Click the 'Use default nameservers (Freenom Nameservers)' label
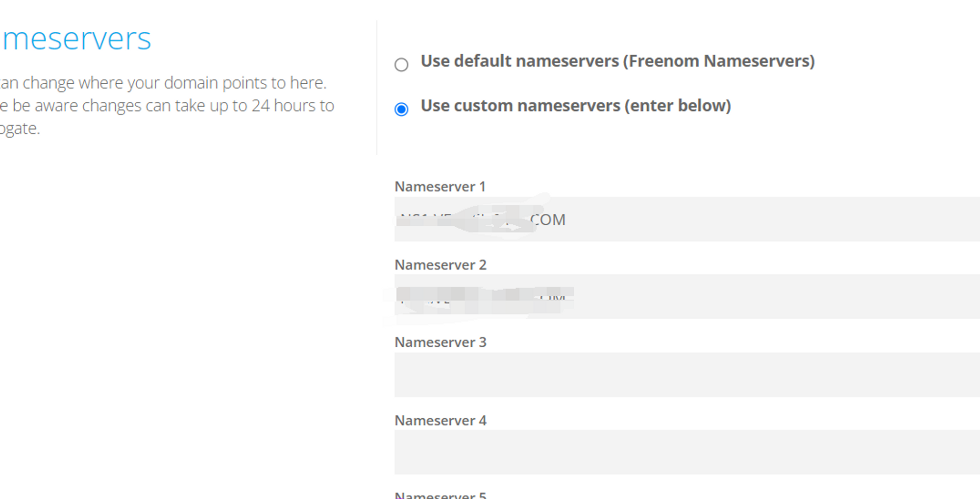Image resolution: width=980 pixels, height=499 pixels. coord(617,61)
